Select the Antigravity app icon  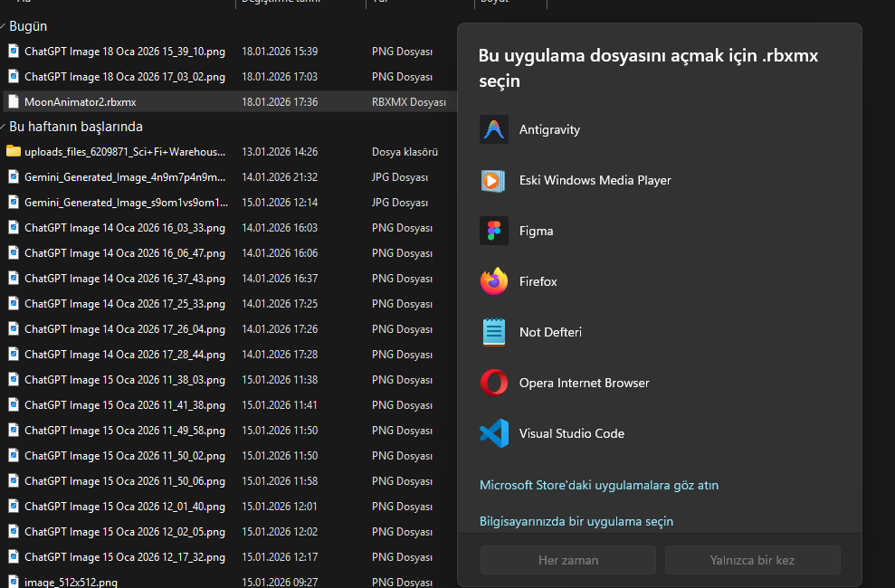coord(494,129)
